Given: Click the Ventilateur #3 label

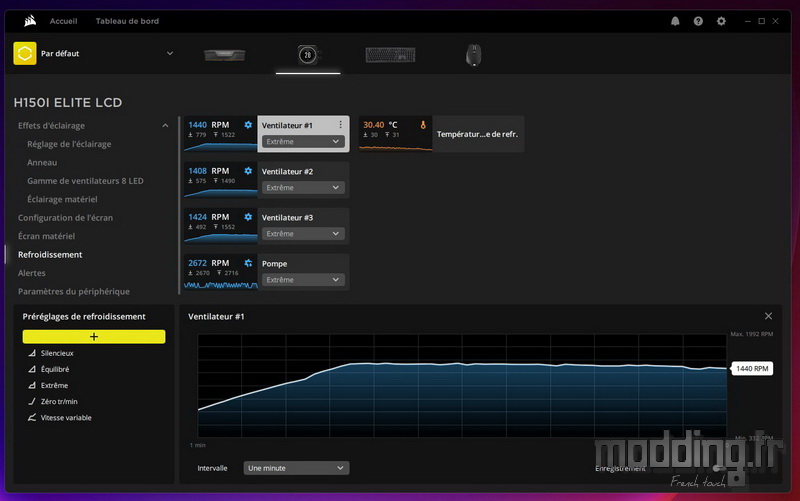Looking at the screenshot, I should [287, 217].
